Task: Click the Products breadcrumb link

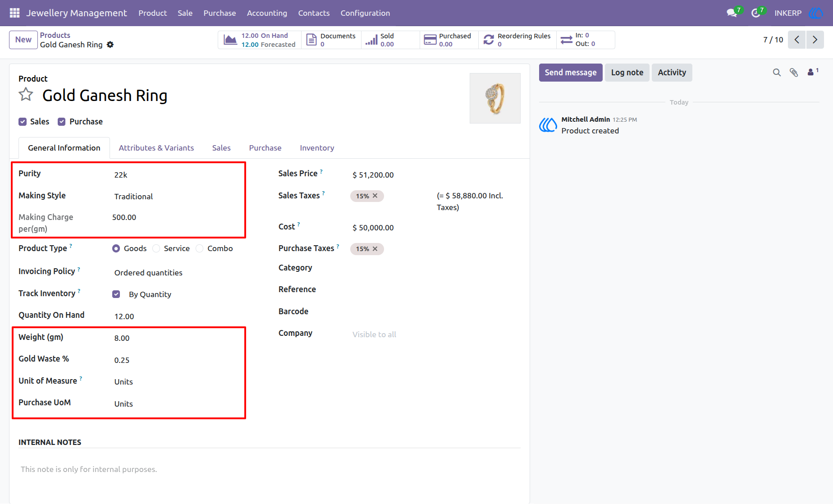Action: pyautogui.click(x=55, y=35)
